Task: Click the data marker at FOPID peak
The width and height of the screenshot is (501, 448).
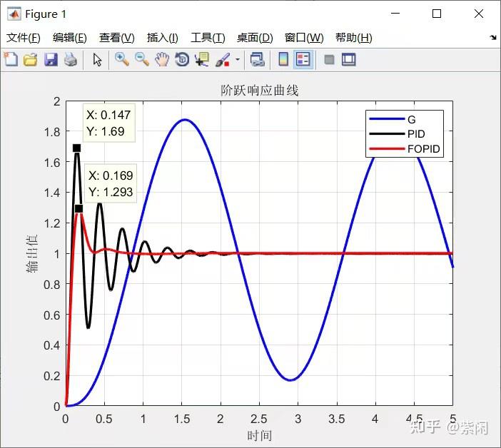Action: (79, 209)
